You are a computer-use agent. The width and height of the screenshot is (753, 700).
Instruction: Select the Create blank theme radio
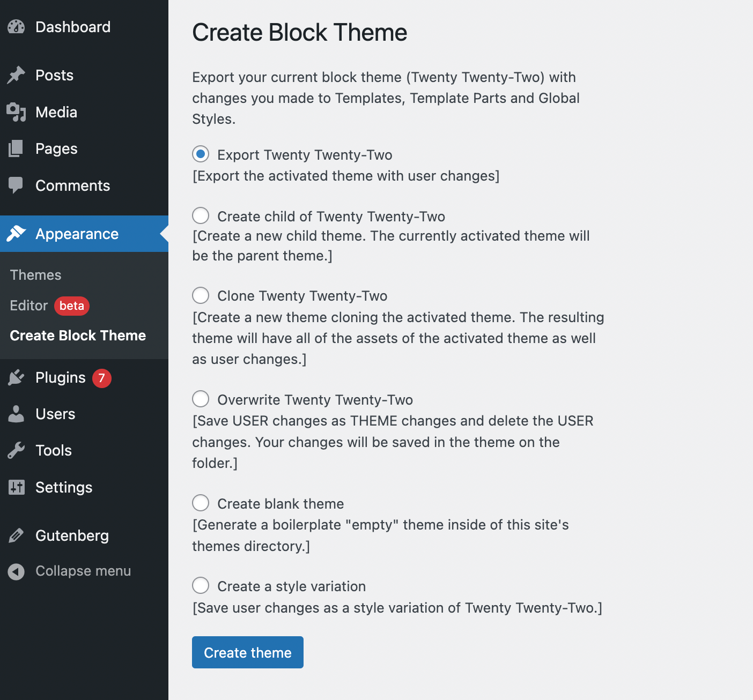point(201,503)
